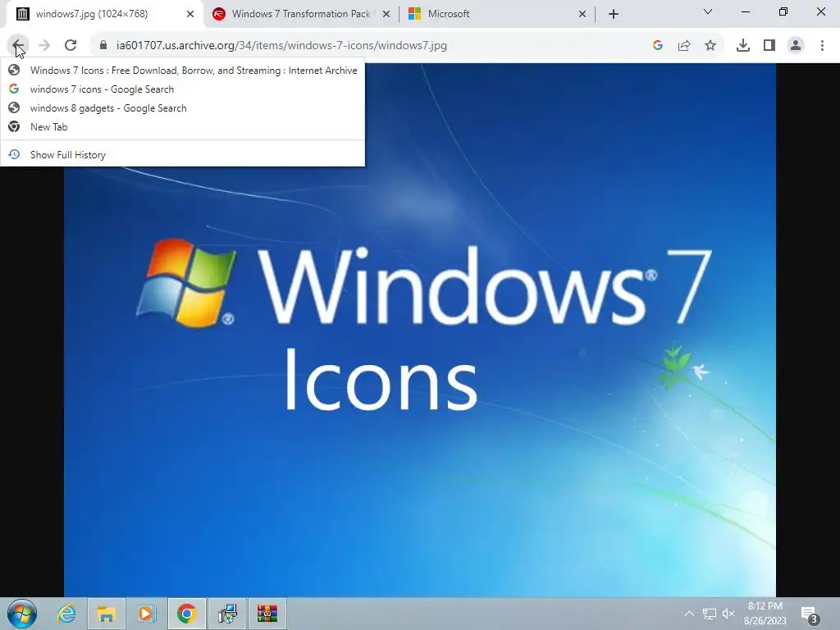Select 'windows 8 gadgets - Google Search' entry
The image size is (840, 630).
[x=183, y=107]
